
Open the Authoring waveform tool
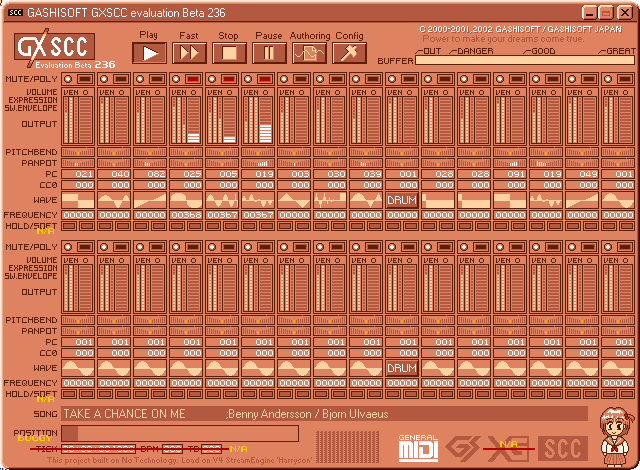pos(309,53)
